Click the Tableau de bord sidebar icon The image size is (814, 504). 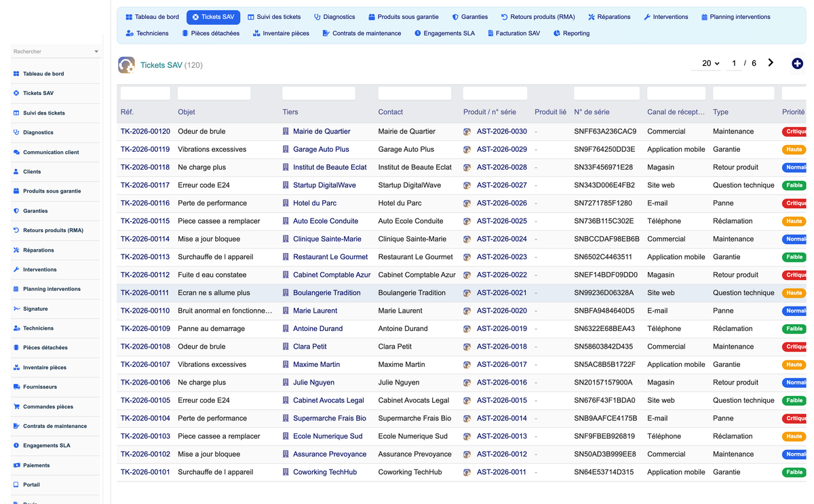[x=16, y=74]
